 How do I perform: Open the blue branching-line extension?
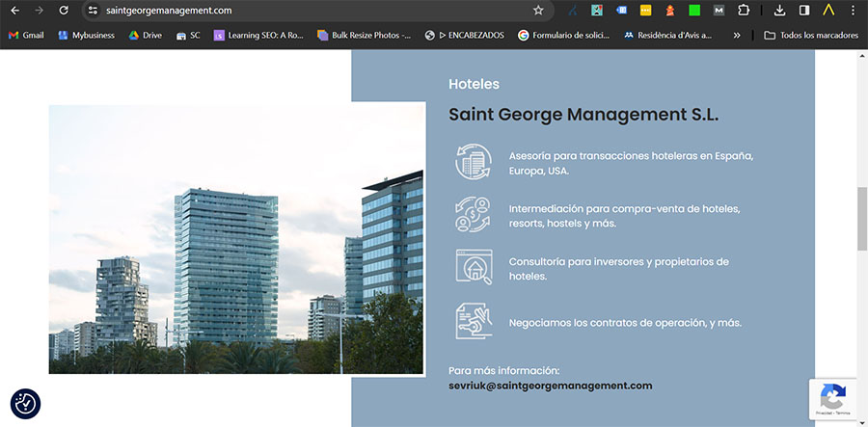pos(573,10)
